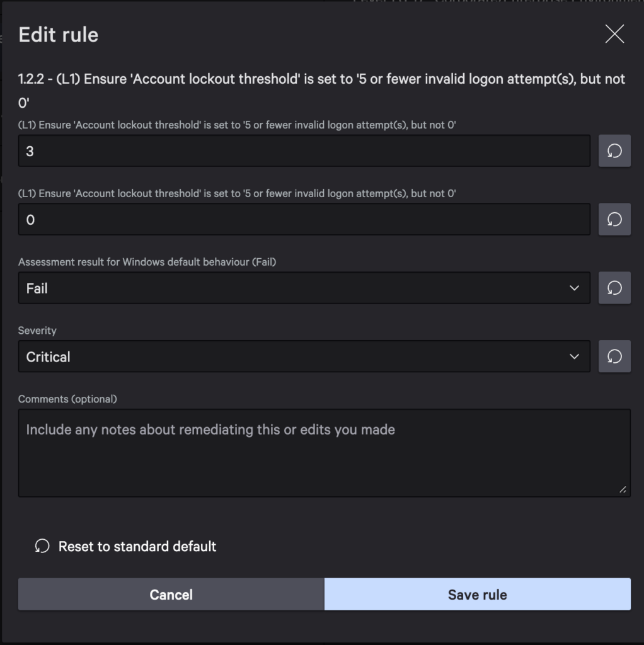Click the Comments (optional) label

(67, 399)
